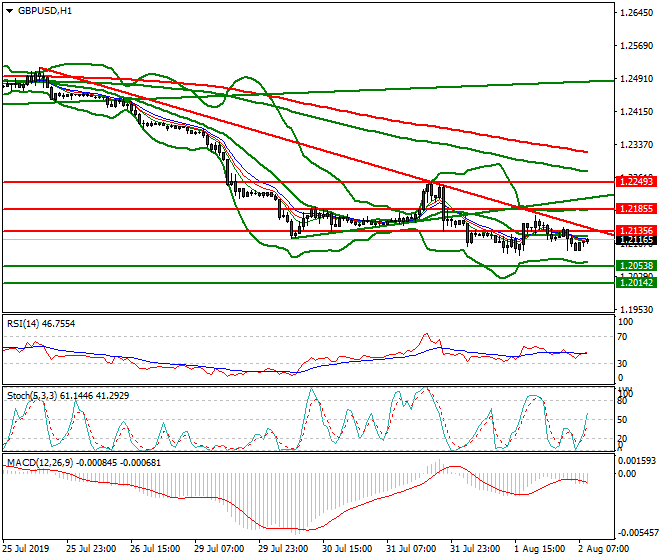Click the 1.23370 price scale value
This screenshot has height=560, width=660.
[x=637, y=145]
